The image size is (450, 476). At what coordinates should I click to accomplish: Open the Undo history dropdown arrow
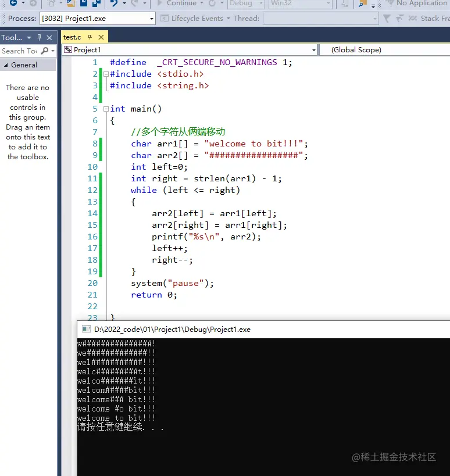(x=124, y=3)
